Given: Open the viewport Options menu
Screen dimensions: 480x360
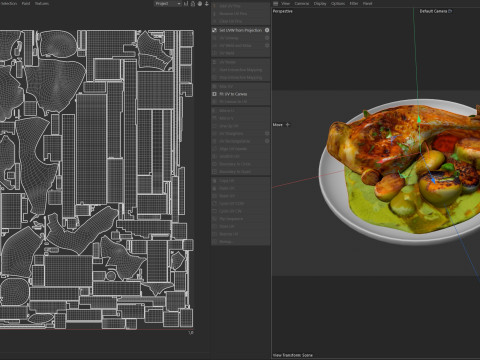Looking at the screenshot, I should [338, 4].
